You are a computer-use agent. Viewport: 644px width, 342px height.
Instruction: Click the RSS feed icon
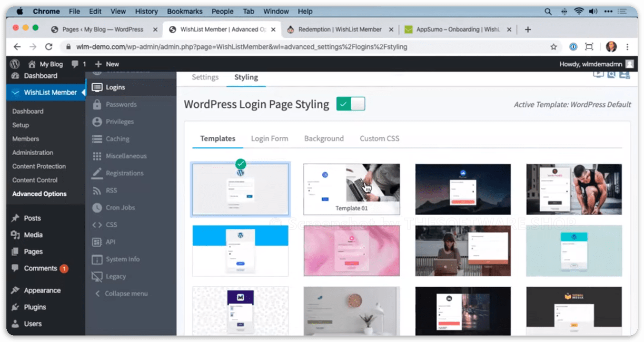pos(97,190)
